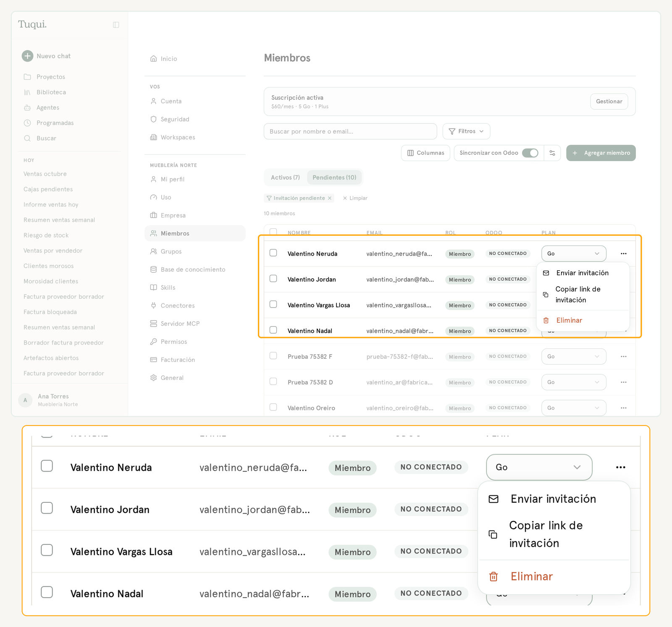Open the Columnas options button
The height and width of the screenshot is (627, 672).
pyautogui.click(x=425, y=153)
